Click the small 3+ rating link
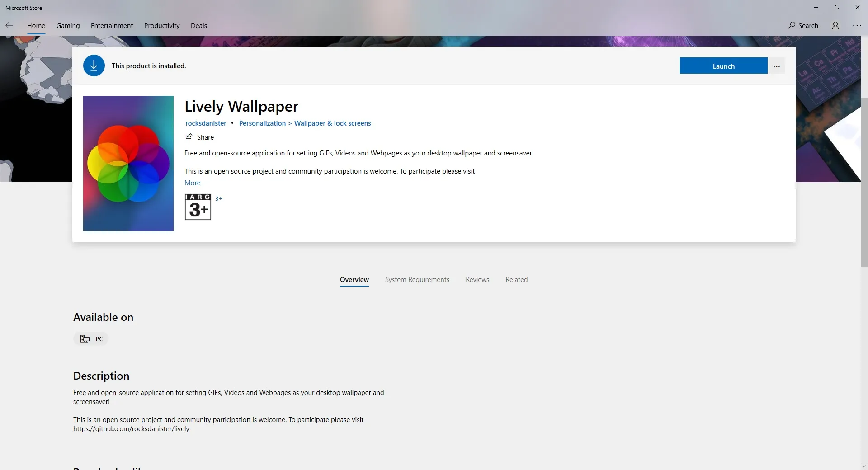The width and height of the screenshot is (868, 470). 219,199
